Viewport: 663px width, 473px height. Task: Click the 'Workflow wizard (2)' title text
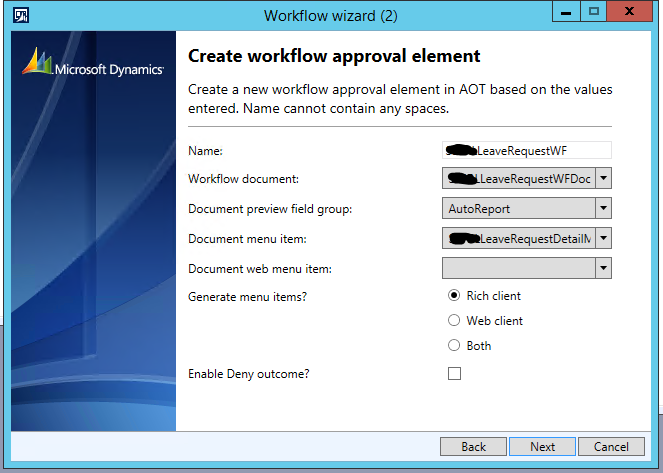pyautogui.click(x=331, y=16)
